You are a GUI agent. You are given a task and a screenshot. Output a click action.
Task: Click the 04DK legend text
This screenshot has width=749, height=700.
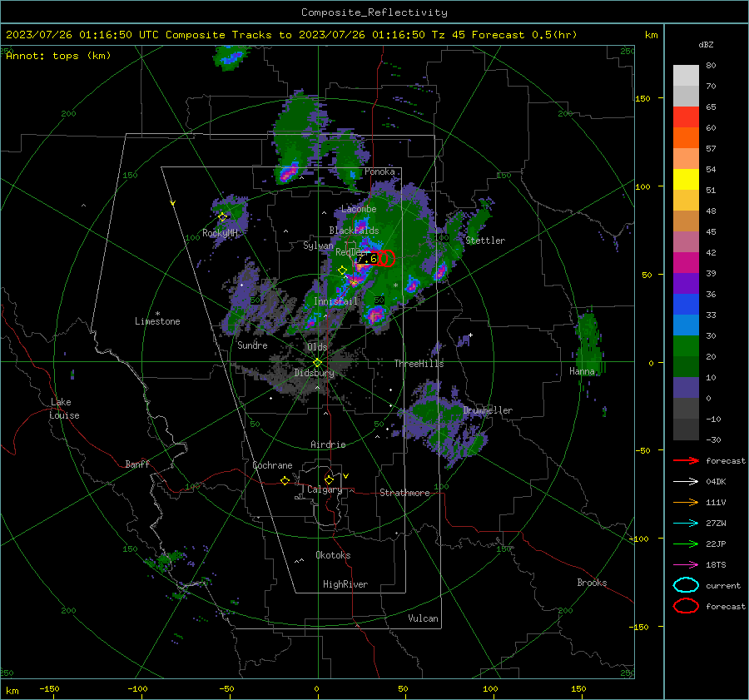[x=716, y=482]
